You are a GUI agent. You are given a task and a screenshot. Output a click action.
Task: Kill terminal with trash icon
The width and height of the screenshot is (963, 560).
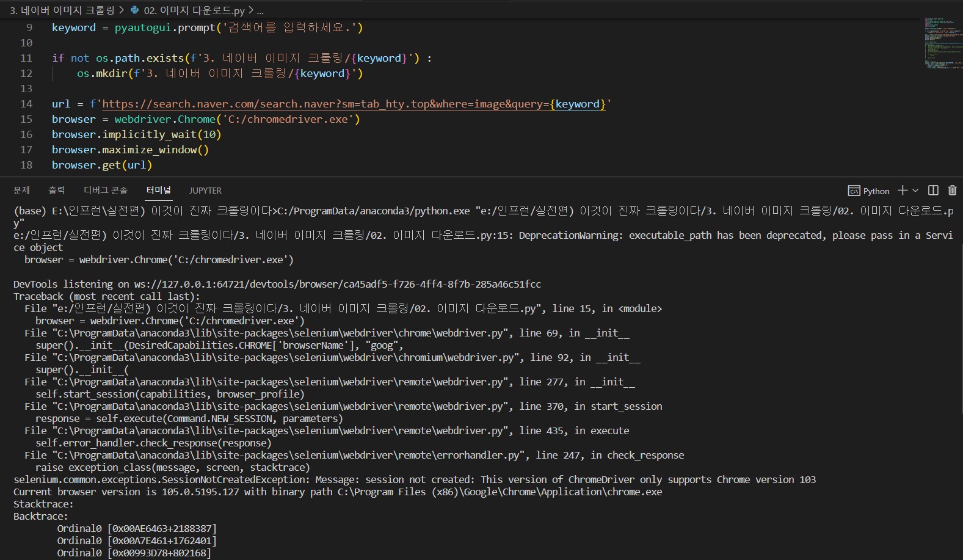coord(952,191)
